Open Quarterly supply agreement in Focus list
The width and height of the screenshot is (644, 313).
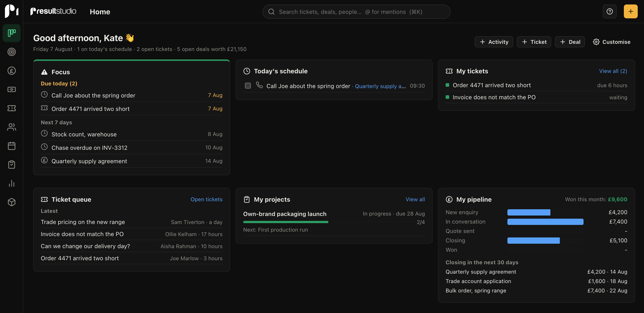(x=131, y=161)
